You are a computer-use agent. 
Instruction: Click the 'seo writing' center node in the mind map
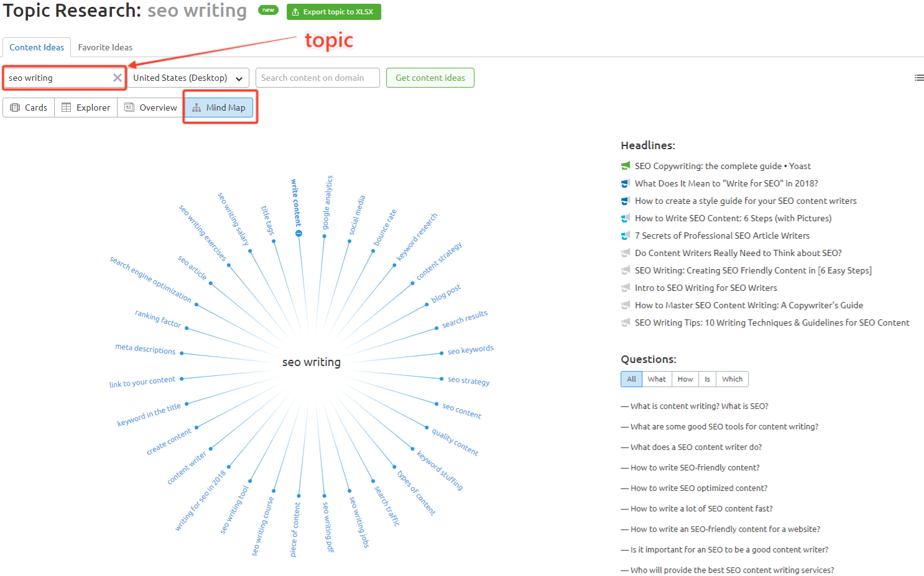pos(311,361)
